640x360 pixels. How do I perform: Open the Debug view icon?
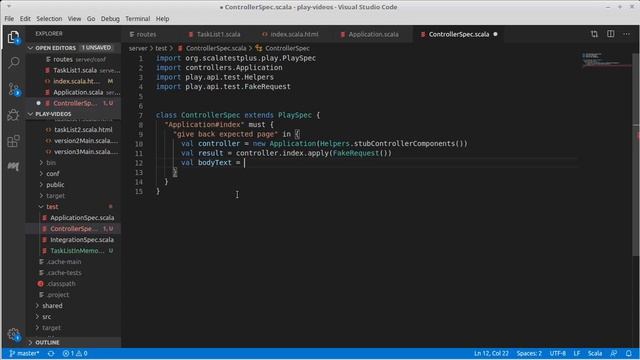pos(13,115)
